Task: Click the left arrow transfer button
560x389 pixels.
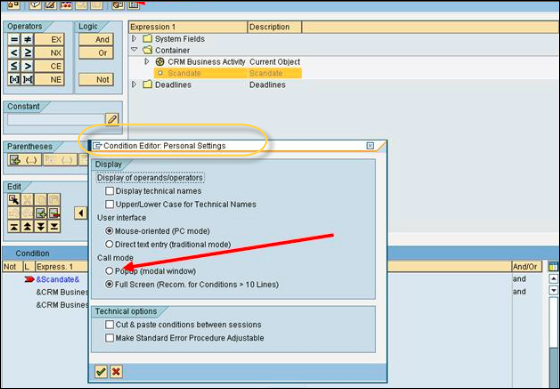Action: pyautogui.click(x=81, y=213)
